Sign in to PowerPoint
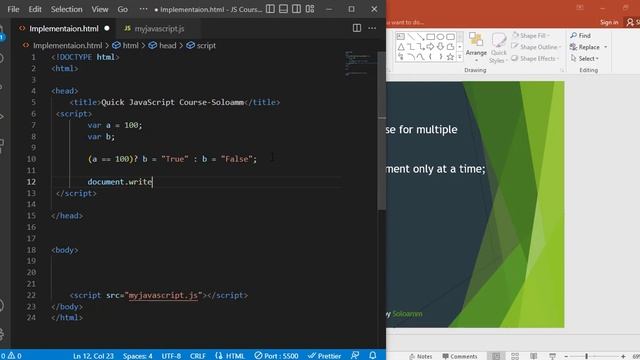This screenshot has width=640, height=360. 609,22
